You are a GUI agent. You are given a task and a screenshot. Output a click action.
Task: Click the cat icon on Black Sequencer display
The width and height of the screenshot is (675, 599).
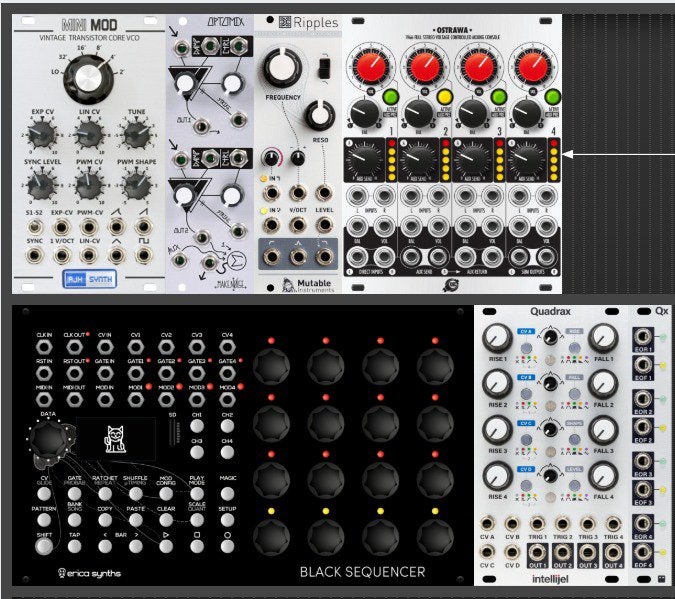115,439
